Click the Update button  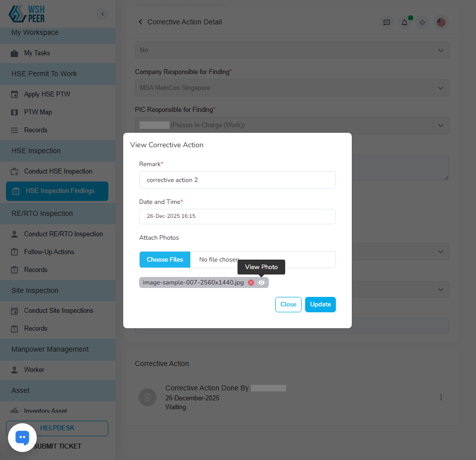320,304
